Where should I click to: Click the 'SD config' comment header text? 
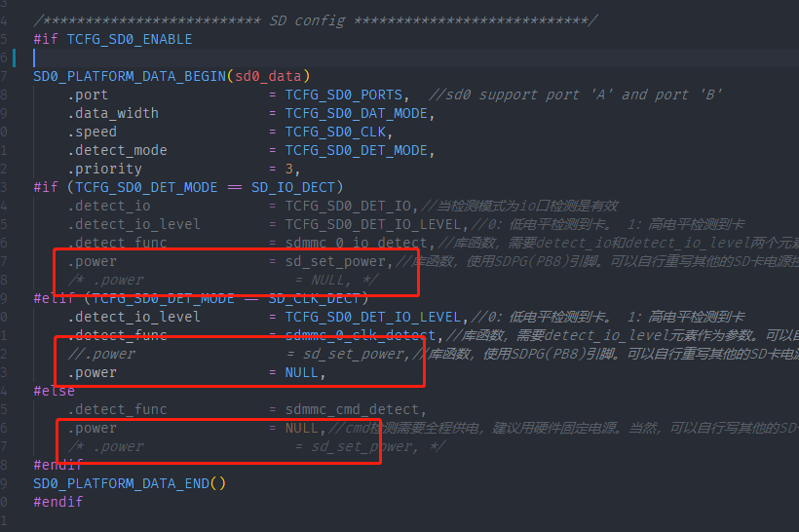(x=307, y=20)
